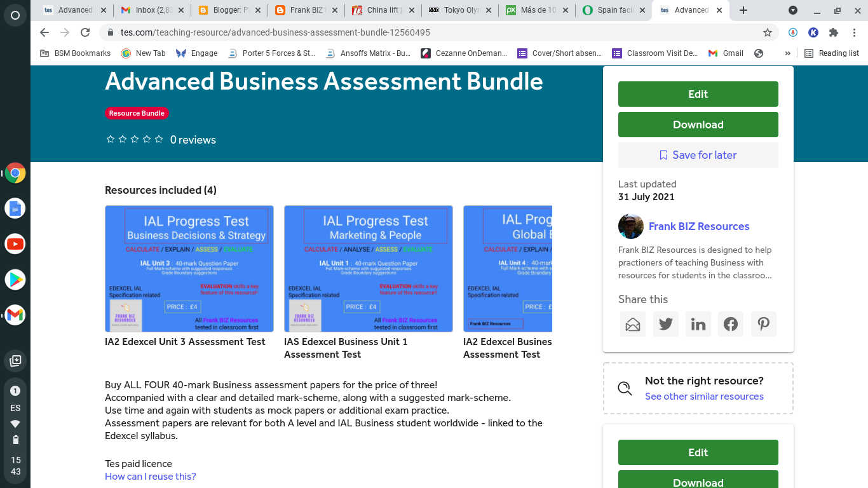
Task: Click the lower Edit button
Action: click(x=698, y=452)
